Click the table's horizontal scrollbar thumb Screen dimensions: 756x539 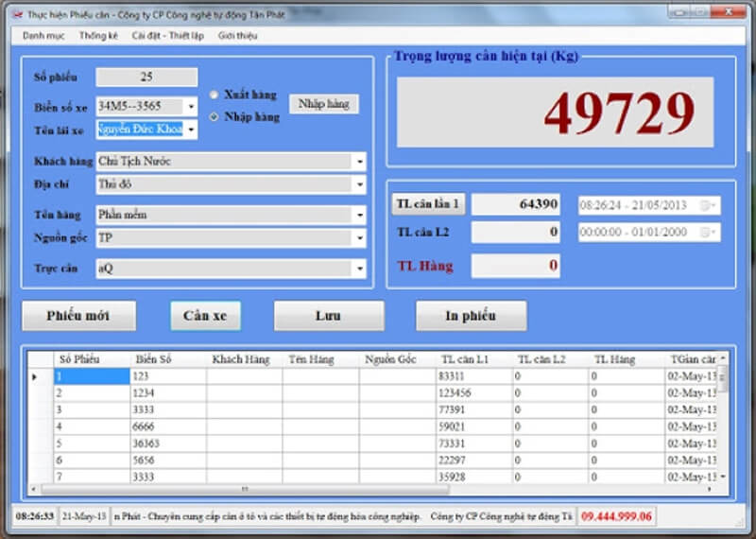click(244, 489)
